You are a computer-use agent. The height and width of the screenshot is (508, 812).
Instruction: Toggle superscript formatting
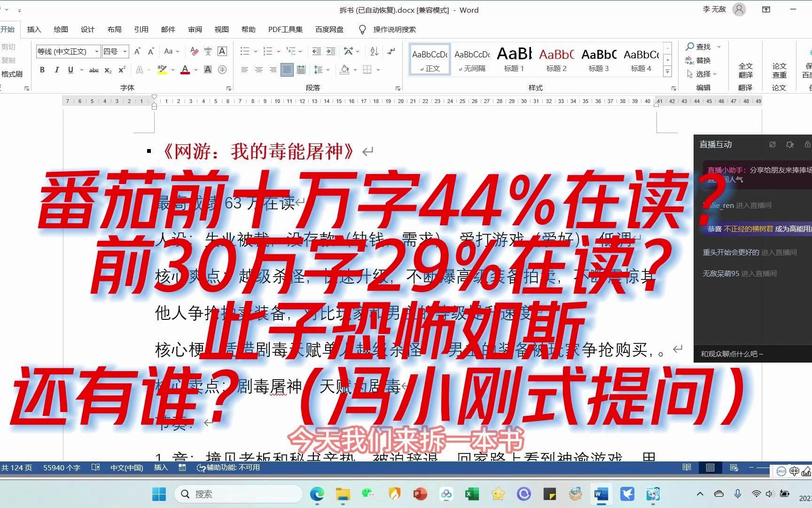pos(122,70)
